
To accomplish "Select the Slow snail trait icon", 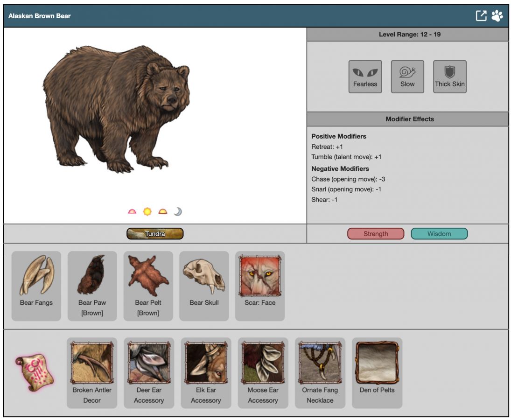I will point(407,77).
